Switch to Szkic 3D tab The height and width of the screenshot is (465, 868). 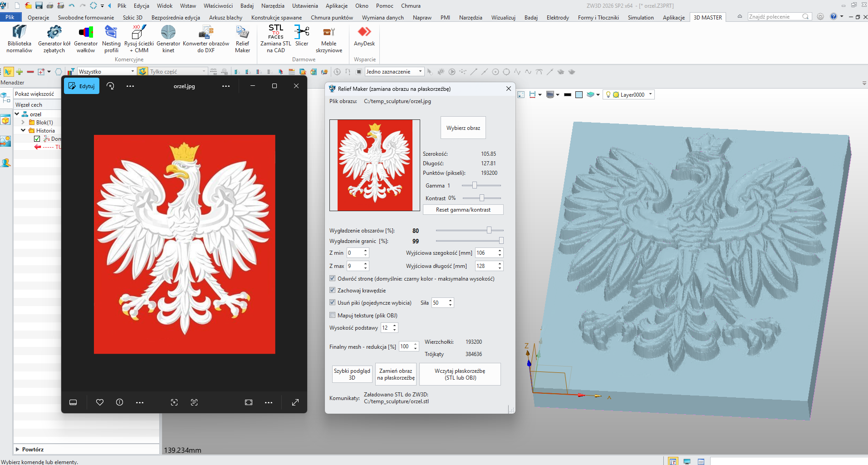click(x=132, y=17)
